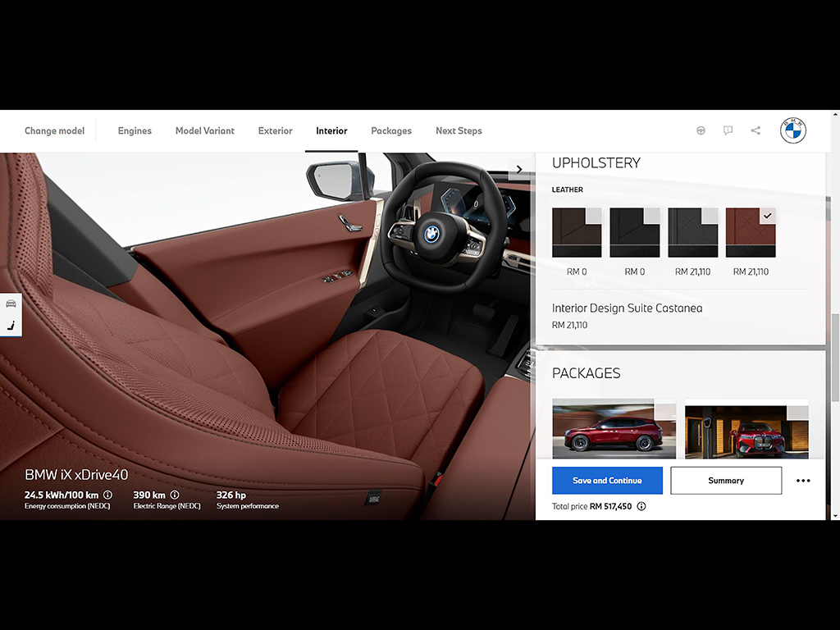Open the Exterior tab
This screenshot has width=840, height=630.
pos(276,130)
